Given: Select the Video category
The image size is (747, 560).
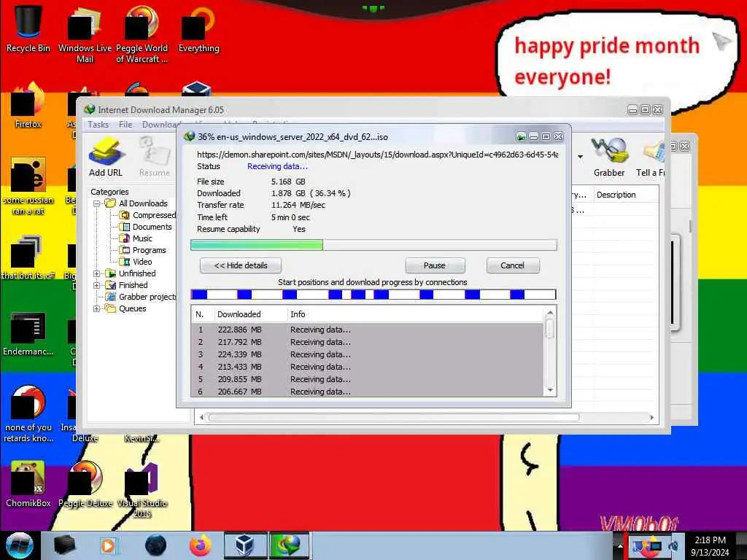Looking at the screenshot, I should tap(142, 262).
